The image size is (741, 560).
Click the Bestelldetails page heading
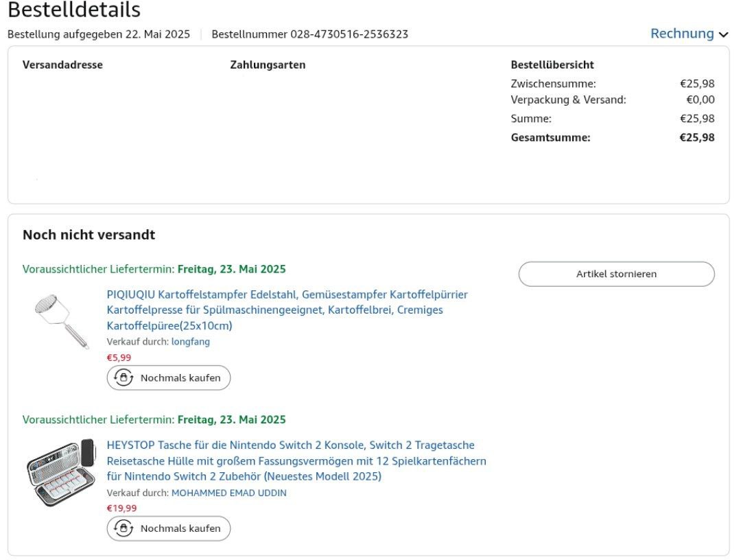74,10
